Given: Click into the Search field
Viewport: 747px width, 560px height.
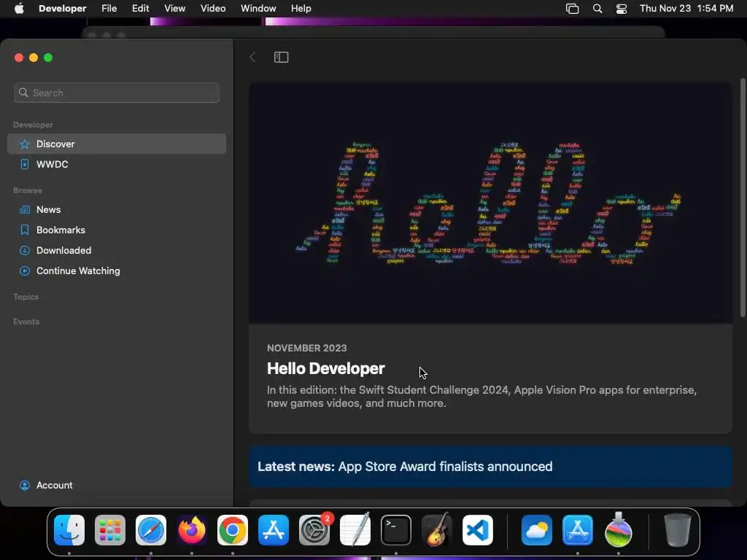Looking at the screenshot, I should 116,93.
